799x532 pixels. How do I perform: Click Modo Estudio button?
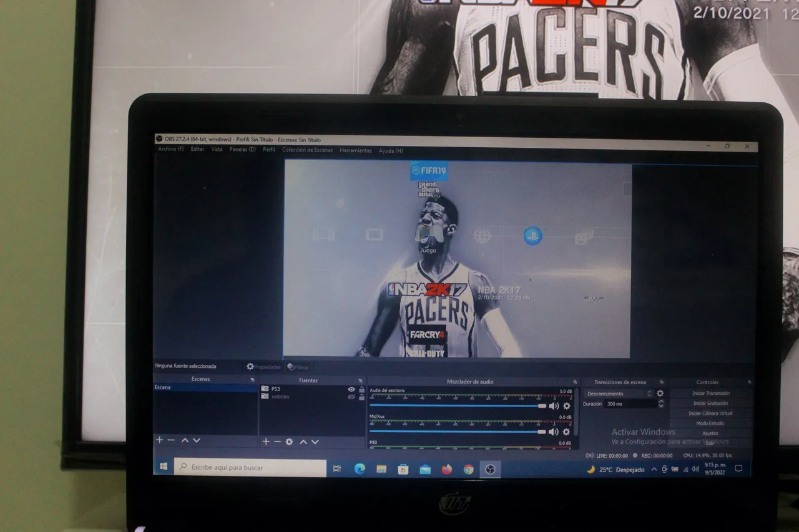[x=711, y=423]
